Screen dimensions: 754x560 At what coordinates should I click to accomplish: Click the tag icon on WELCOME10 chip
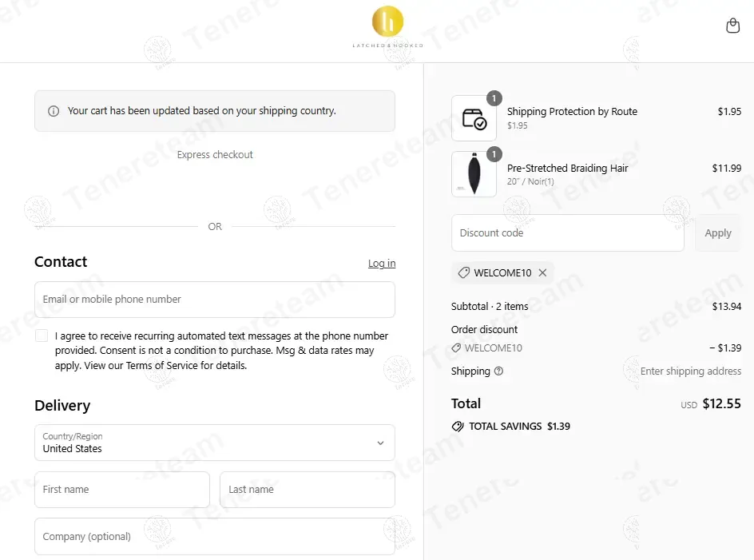(463, 272)
